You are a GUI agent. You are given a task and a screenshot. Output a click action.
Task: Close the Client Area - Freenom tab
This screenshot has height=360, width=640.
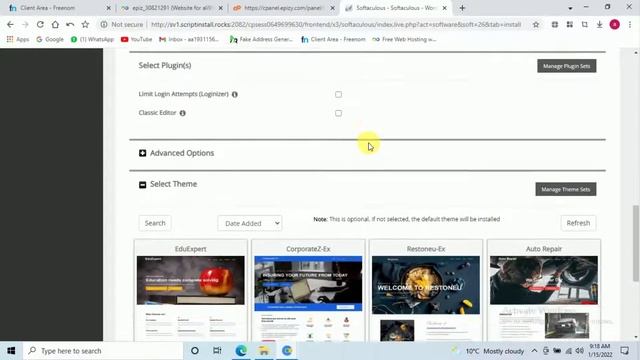tap(109, 8)
